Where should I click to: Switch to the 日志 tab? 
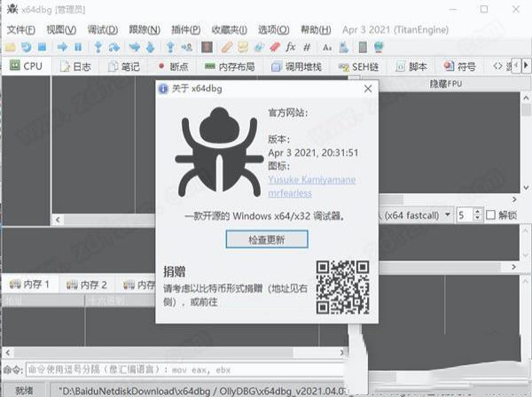[x=75, y=66]
